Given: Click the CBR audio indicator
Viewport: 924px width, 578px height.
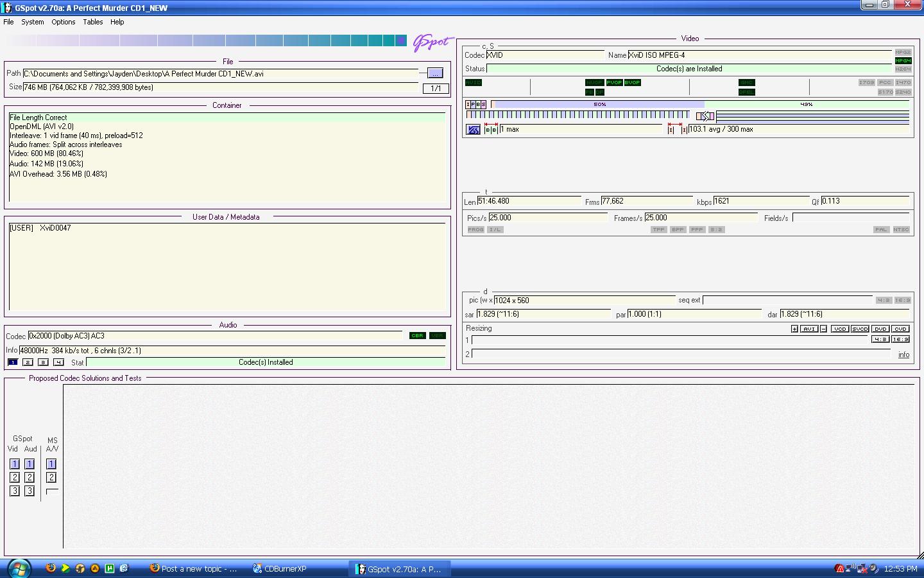Looking at the screenshot, I should (417, 336).
